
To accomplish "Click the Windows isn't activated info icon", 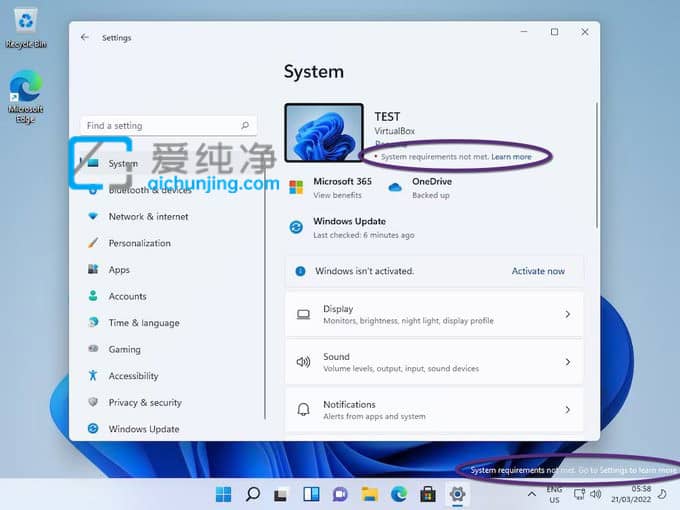I will click(x=300, y=271).
